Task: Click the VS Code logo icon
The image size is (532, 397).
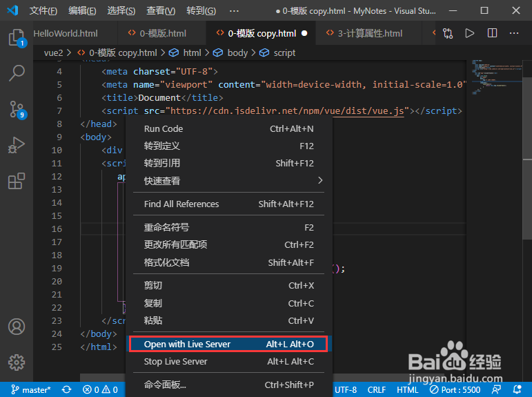Action: (x=13, y=10)
